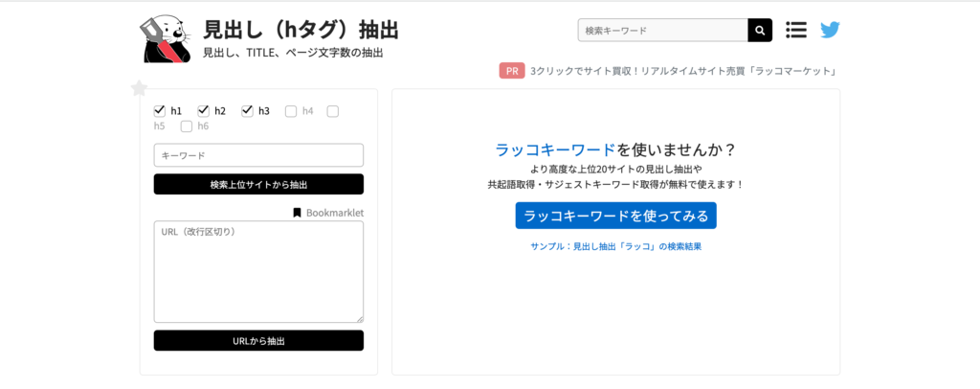
Task: Click text 見出し、TITLE、ページ文字数の抽出
Action: [293, 53]
